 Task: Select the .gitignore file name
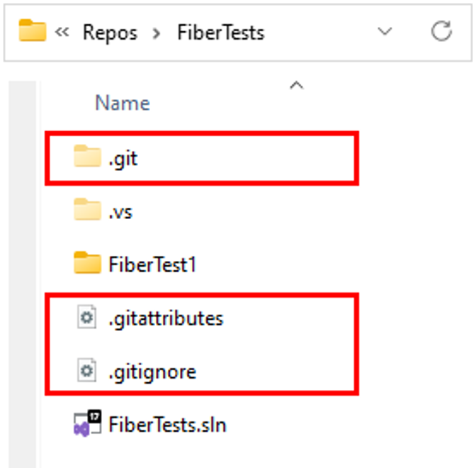tap(152, 372)
